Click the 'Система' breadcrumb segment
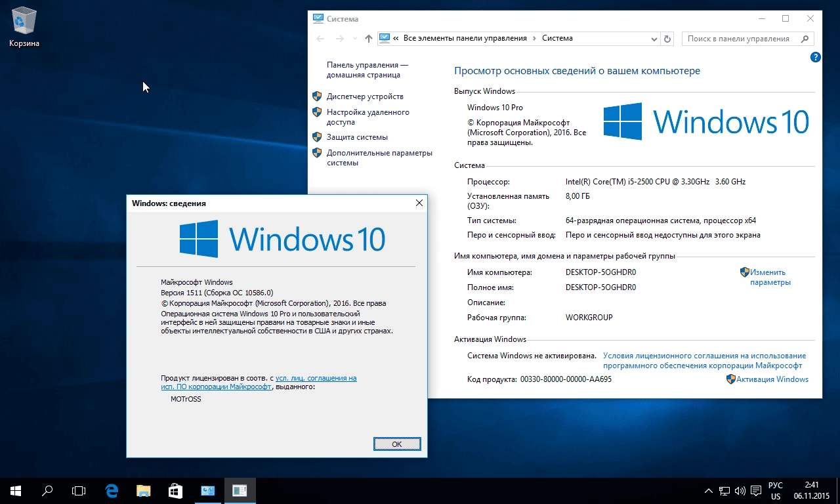This screenshot has width=840, height=504. [557, 38]
